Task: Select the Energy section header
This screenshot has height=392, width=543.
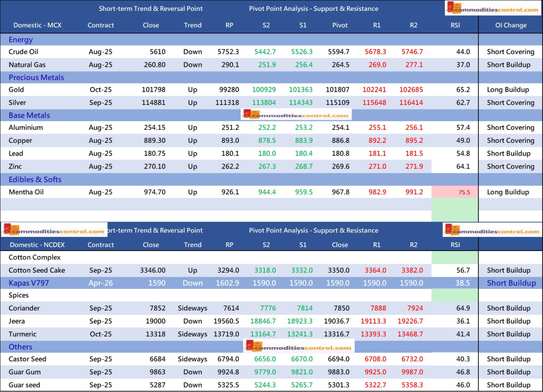Action: pyautogui.click(x=21, y=40)
